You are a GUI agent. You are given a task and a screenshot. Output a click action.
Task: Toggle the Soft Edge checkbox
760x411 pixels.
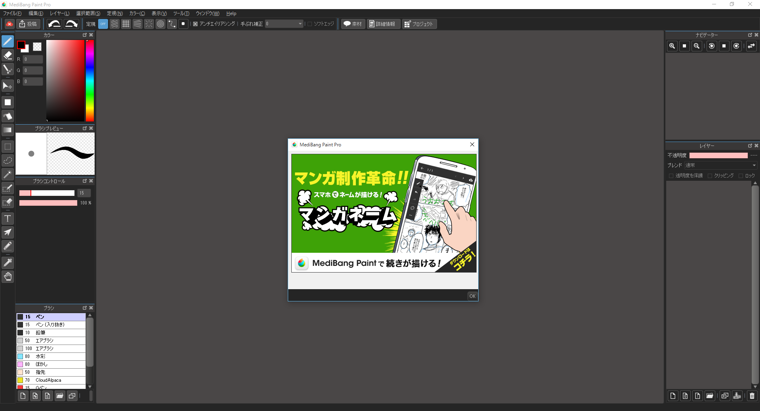tap(310, 24)
